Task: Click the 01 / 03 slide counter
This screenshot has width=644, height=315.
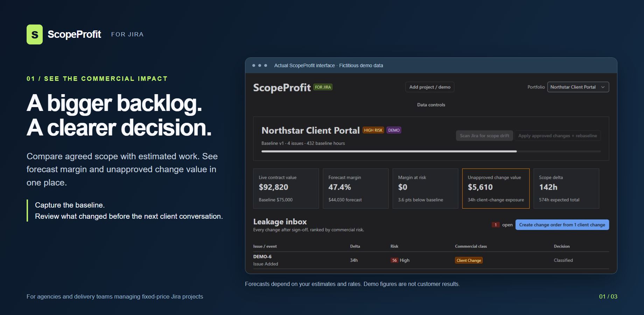Action: point(608,296)
